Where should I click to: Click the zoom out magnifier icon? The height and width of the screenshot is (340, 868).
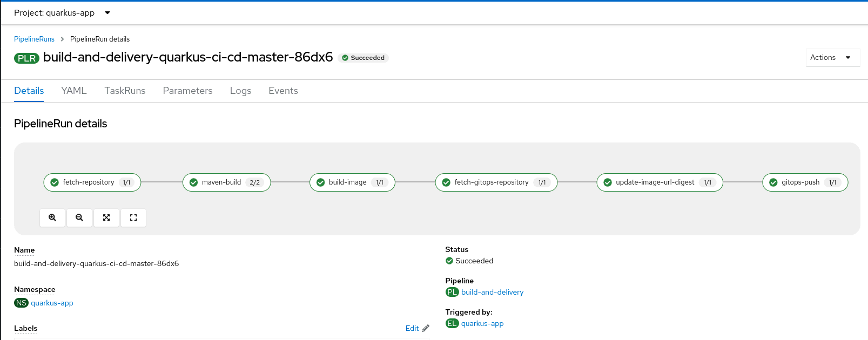coord(79,217)
